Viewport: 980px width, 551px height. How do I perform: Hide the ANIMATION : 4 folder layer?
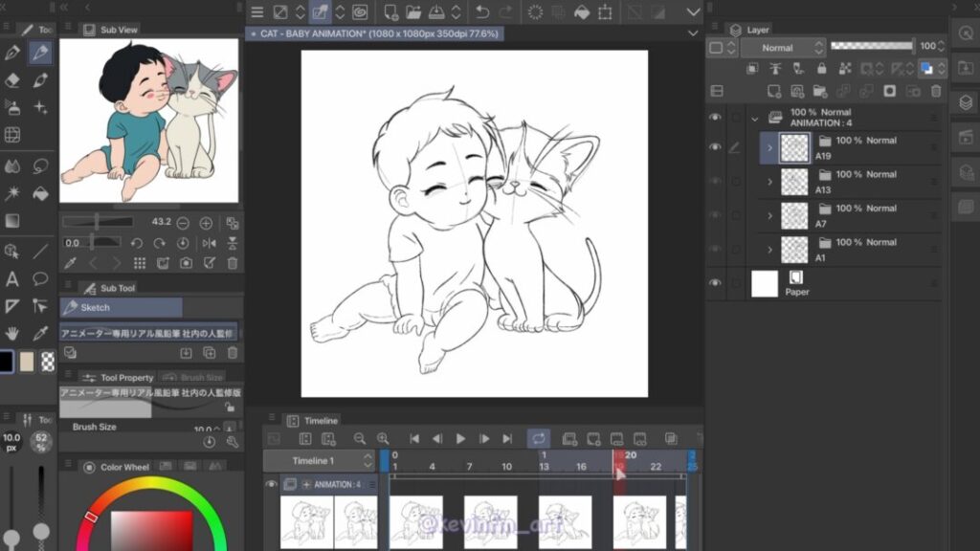click(715, 117)
